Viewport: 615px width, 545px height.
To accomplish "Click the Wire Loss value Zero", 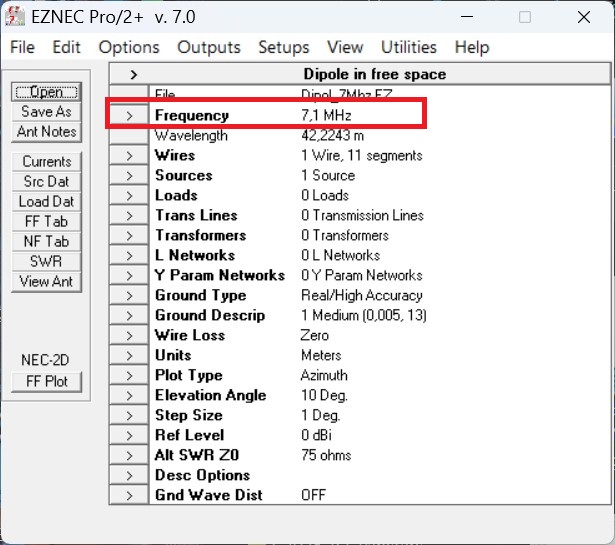I will point(314,335).
